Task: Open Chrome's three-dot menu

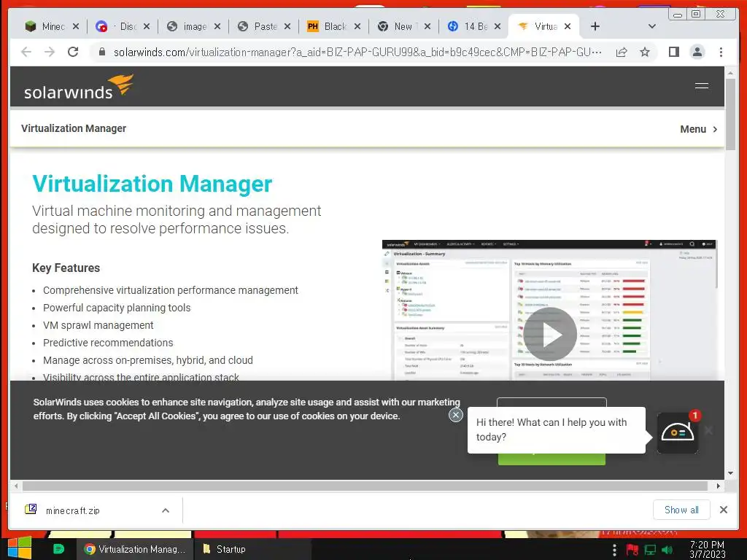Action: click(721, 52)
